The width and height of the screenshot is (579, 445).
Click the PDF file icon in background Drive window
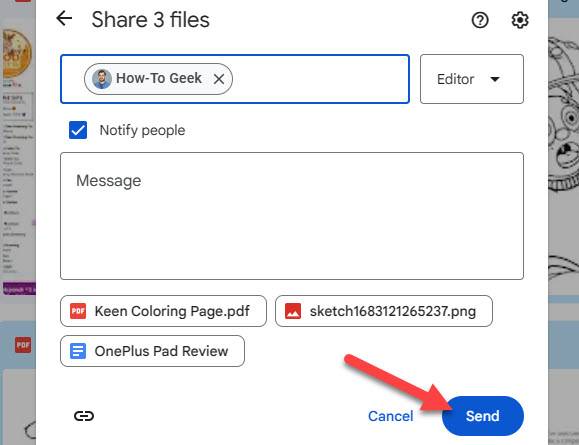pyautogui.click(x=23, y=345)
